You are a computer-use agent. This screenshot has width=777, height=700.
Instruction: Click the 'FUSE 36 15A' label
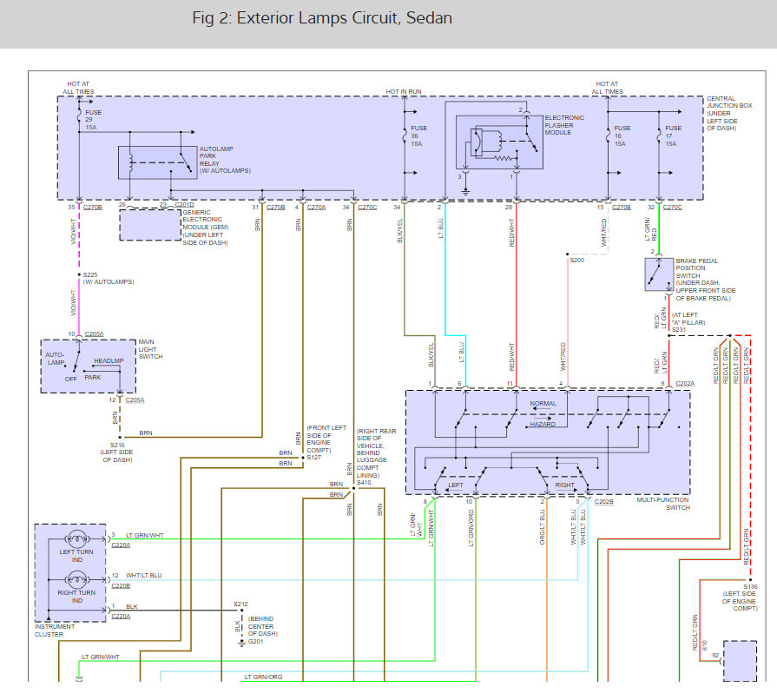[418, 135]
